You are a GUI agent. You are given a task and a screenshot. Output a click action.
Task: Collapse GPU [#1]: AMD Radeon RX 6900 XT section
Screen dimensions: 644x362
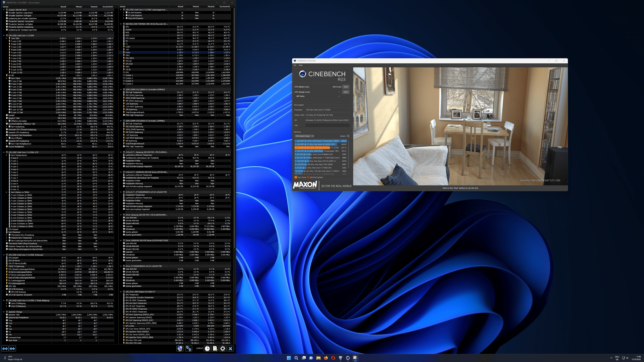point(121,292)
